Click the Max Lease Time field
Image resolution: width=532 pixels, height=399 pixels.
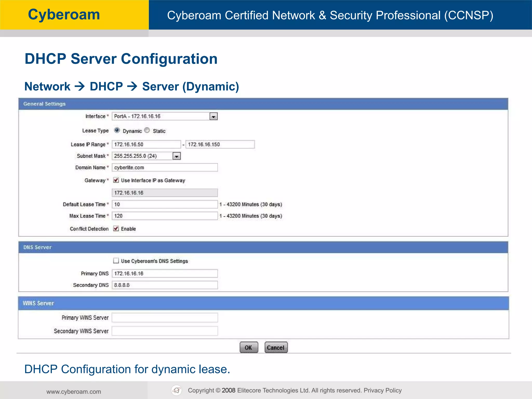[165, 216]
